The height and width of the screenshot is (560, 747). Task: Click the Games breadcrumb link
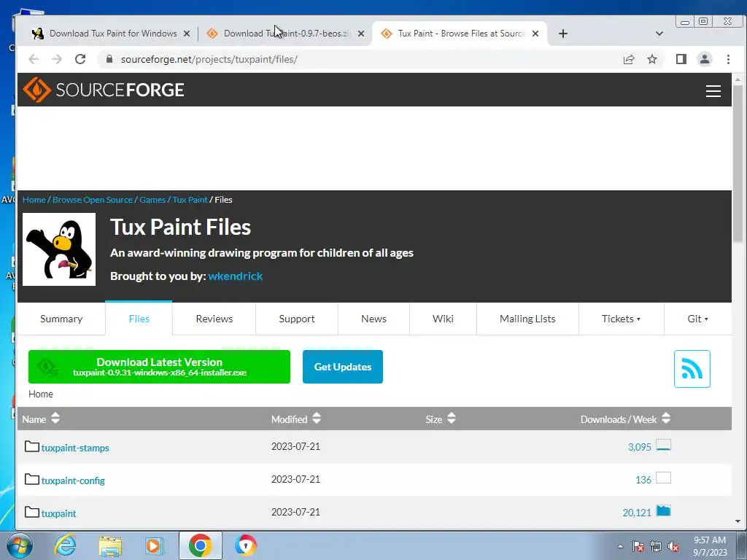pos(152,200)
